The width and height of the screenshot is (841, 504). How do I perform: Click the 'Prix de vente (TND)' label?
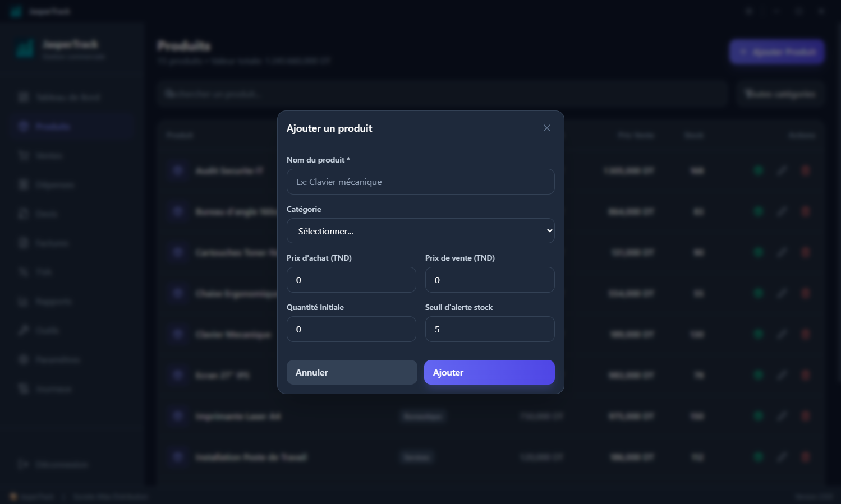[460, 258]
